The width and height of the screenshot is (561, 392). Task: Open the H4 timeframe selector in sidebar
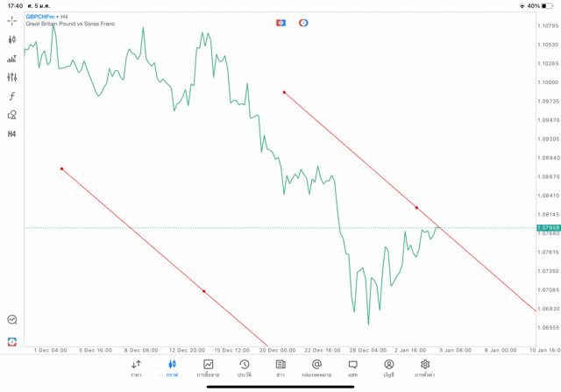tap(12, 134)
